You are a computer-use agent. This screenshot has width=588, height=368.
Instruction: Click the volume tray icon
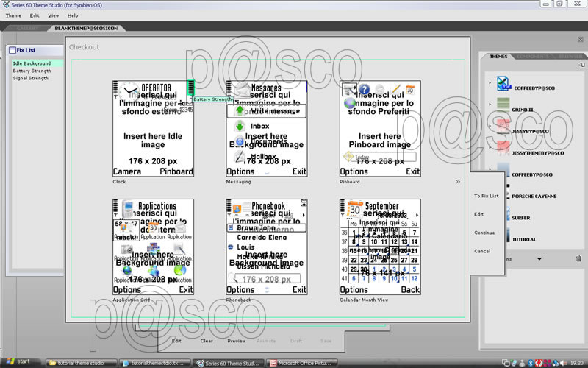click(x=562, y=363)
